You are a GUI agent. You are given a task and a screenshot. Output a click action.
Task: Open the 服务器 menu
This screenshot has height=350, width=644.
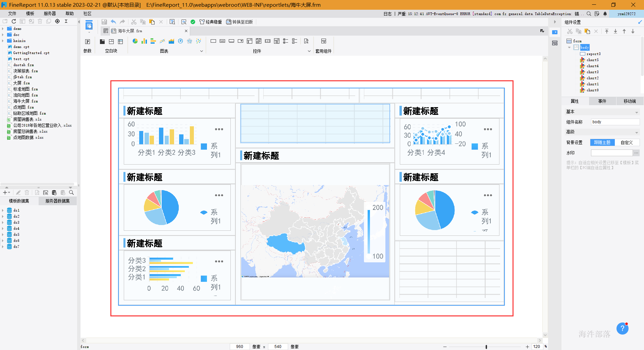(x=50, y=13)
